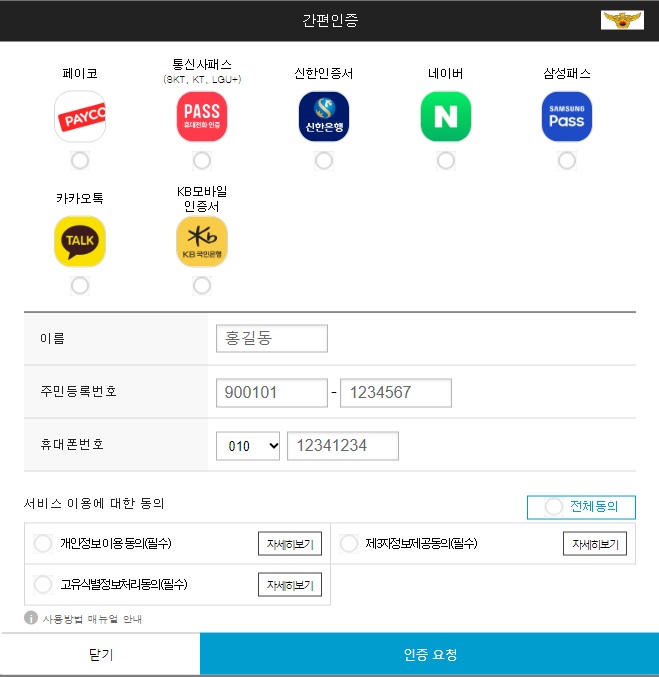Screen dimensions: 659x677
Task: Click the 주민등록번호 second seven-digit field
Action: [396, 392]
